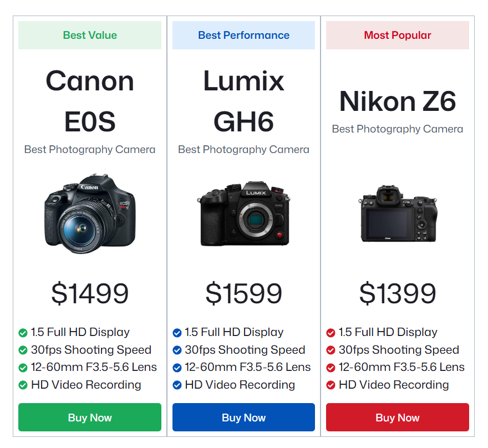Click the red check icon beside Nikon's 12-60mm F3.5-5.6 Lens
This screenshot has height=448, width=488.
331,368
